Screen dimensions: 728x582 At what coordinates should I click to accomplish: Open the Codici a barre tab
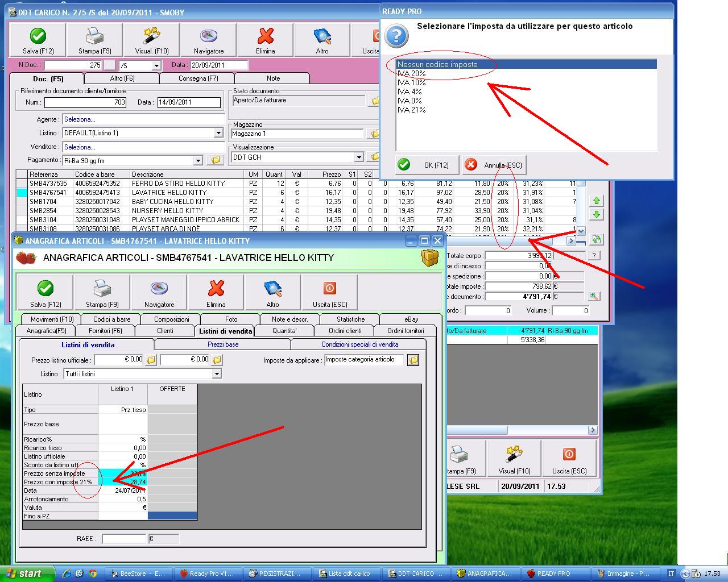coord(112,319)
